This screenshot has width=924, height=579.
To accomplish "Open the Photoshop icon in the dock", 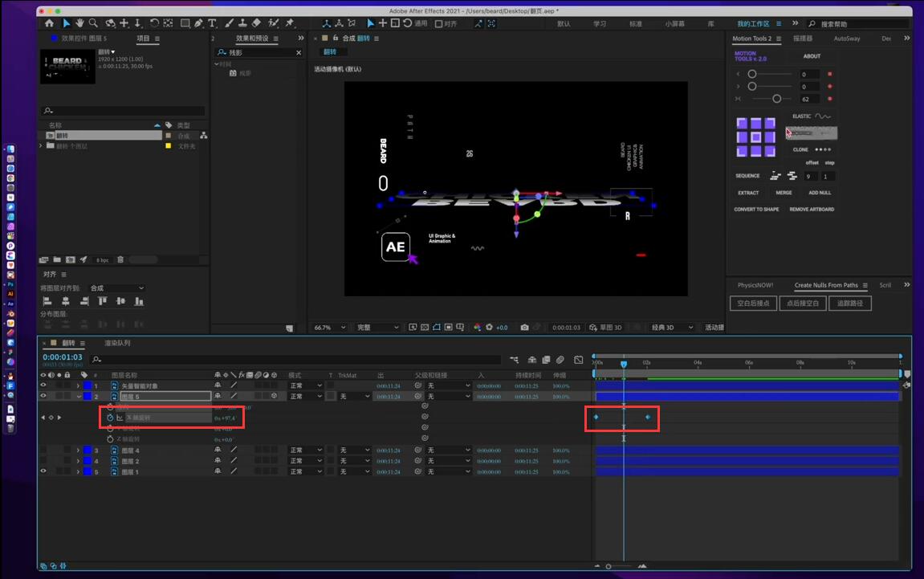I will pos(10,284).
